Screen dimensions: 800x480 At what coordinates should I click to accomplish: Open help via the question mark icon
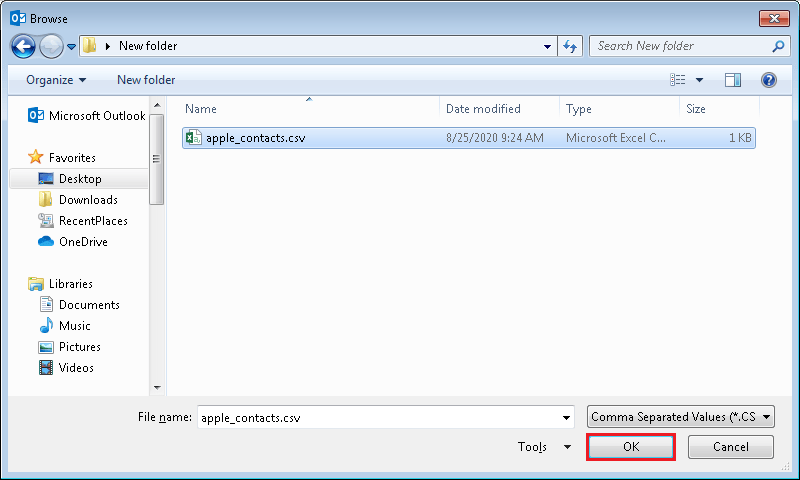768,80
